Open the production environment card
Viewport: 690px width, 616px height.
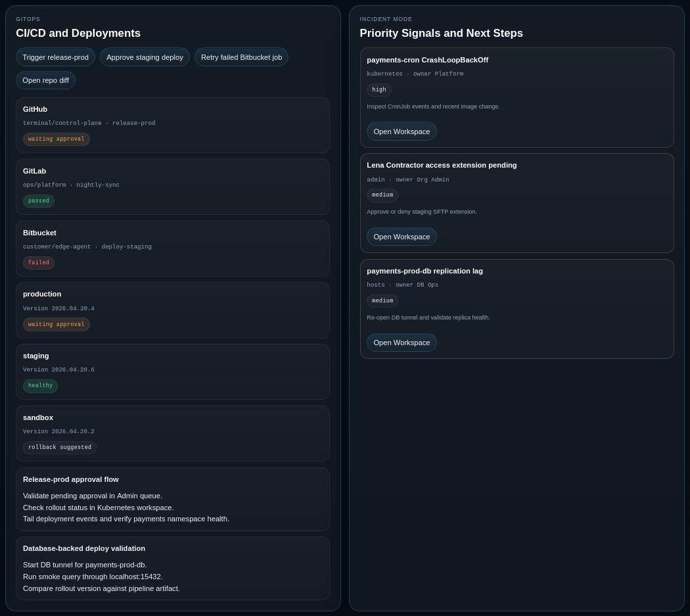point(172,310)
